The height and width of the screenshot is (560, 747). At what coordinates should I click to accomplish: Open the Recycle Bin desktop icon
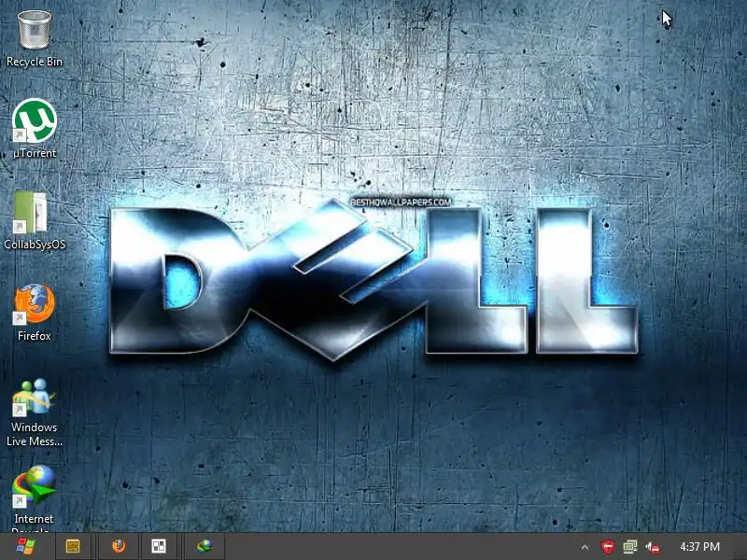pos(35,30)
